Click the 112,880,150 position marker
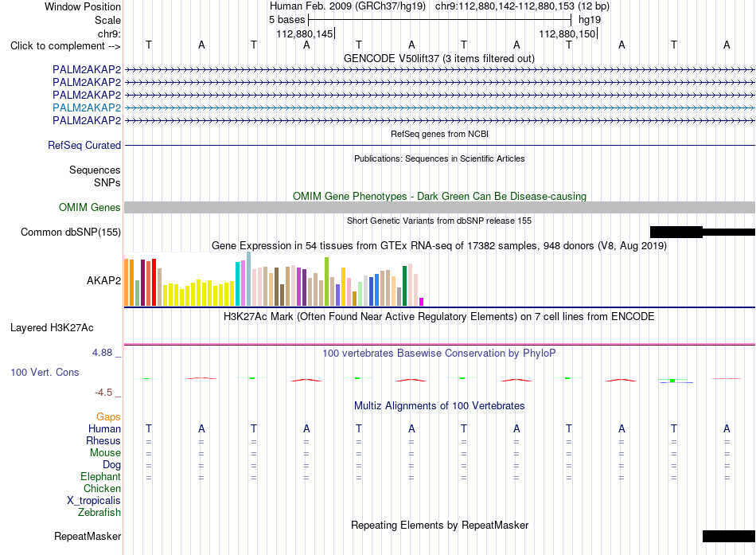This screenshot has width=756, height=555. pyautogui.click(x=568, y=33)
